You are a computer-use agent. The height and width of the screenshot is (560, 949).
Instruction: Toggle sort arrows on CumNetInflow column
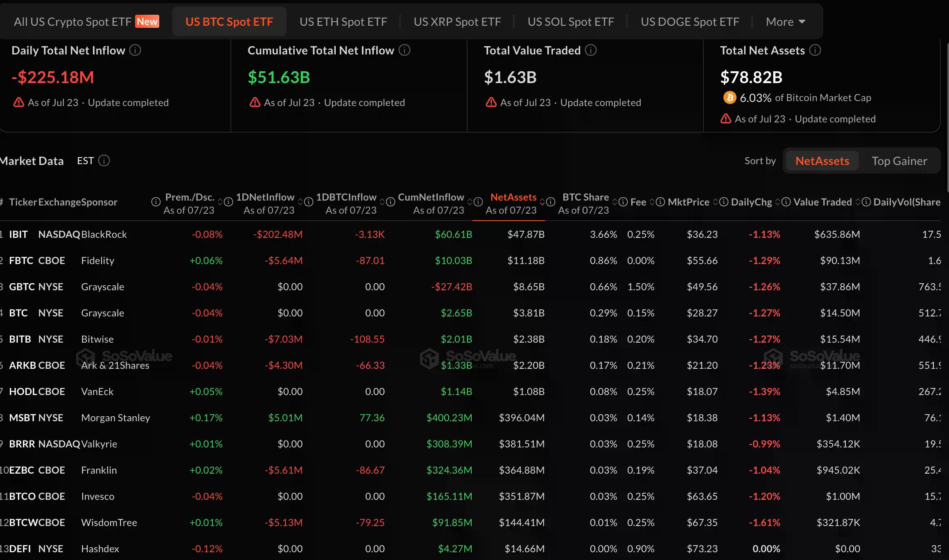[470, 202]
